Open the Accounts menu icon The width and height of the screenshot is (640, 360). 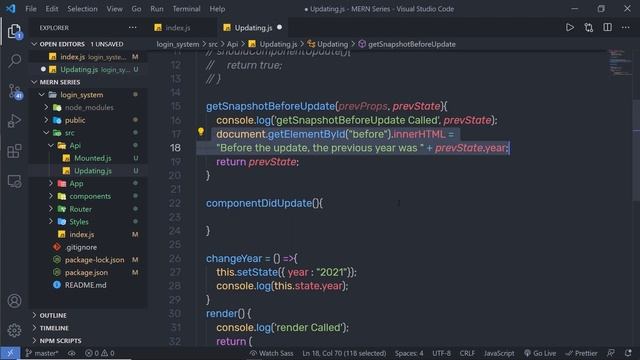click(14, 301)
